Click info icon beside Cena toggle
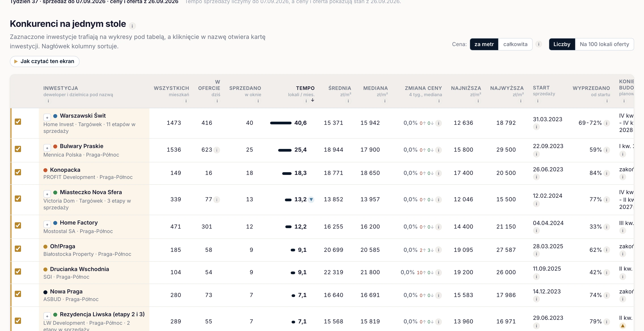This screenshot has height=331, width=644. tap(538, 44)
